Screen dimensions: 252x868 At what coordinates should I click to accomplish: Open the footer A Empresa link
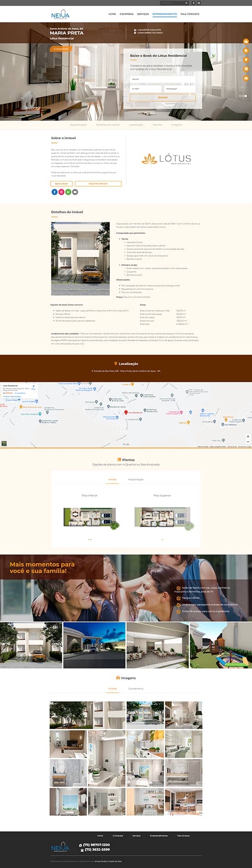[x=118, y=835]
